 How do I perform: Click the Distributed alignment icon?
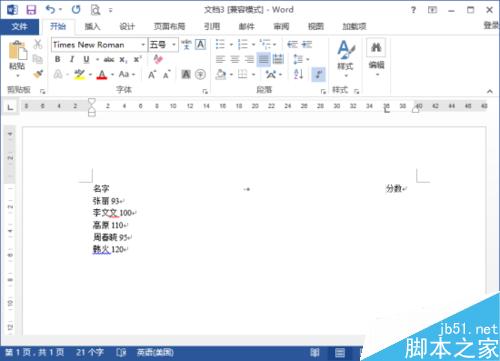click(278, 59)
